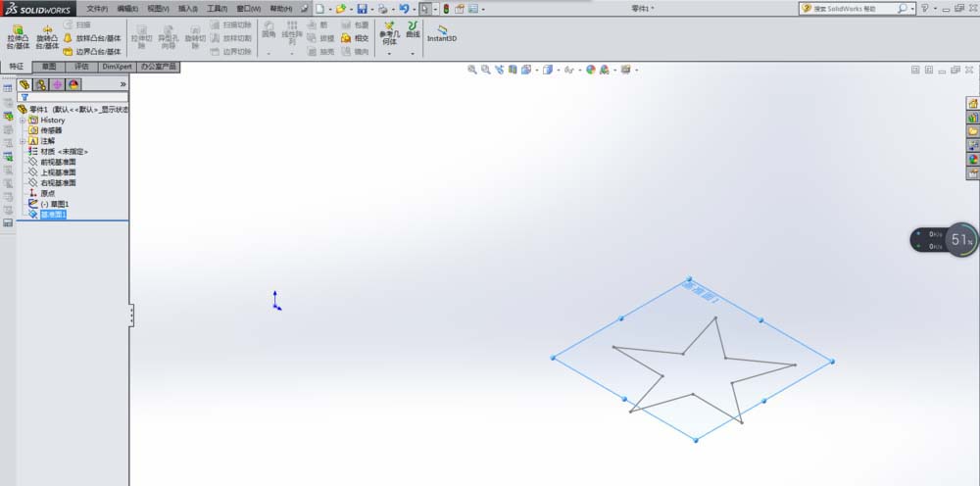The width and height of the screenshot is (980, 486).
Task: Click the tree filter input field
Action: coord(73,97)
